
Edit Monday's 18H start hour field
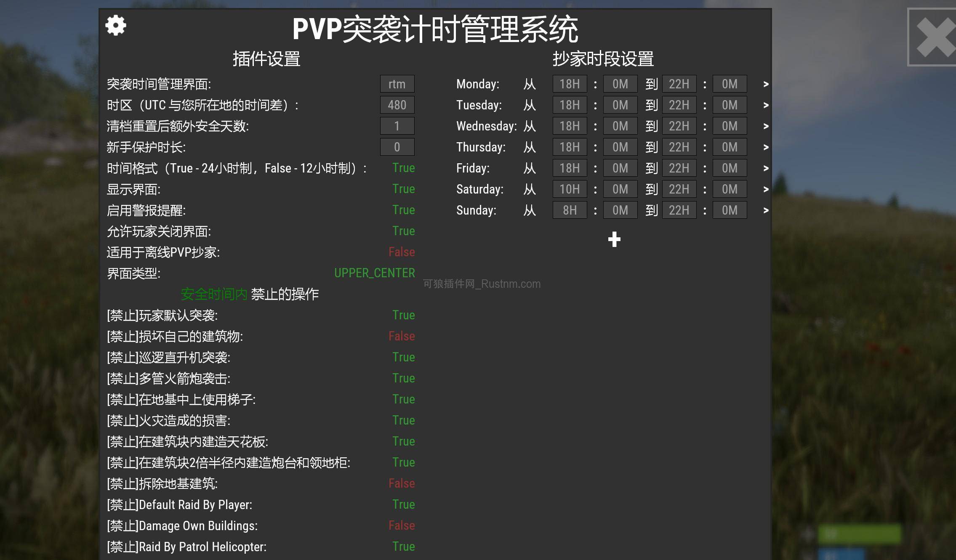point(569,84)
